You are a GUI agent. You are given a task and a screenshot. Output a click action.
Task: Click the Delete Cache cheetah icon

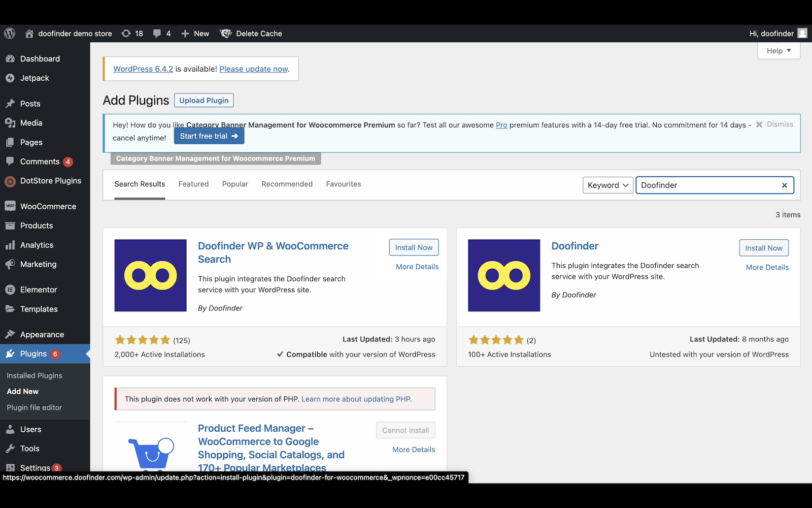click(225, 34)
